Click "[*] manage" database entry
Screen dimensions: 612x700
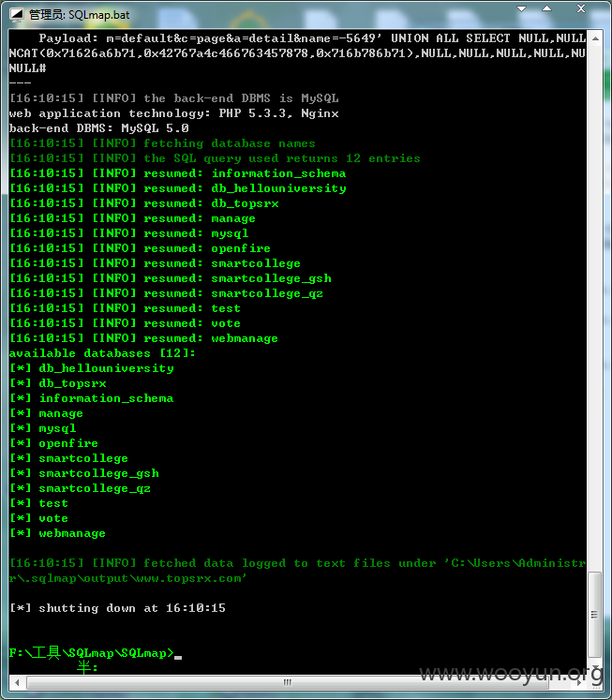click(x=47, y=413)
